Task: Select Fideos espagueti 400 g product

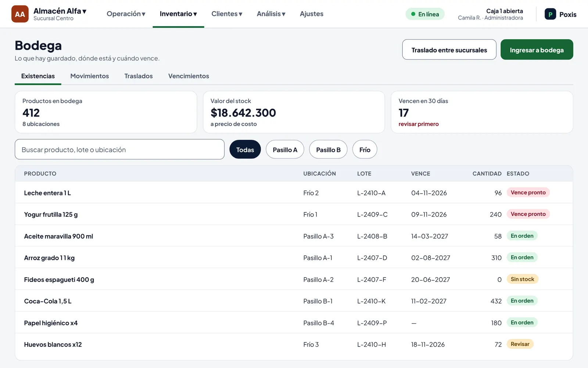Action: (x=59, y=280)
